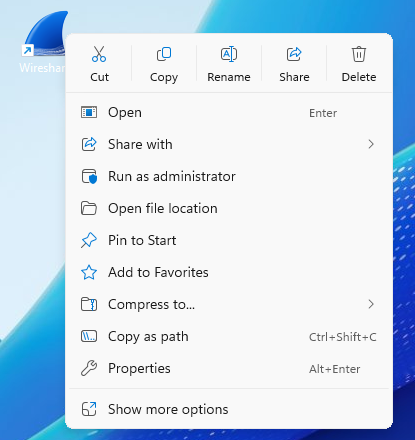This screenshot has width=415, height=440.
Task: Click the zip folder icon beside Compress to
Action: pos(89,304)
